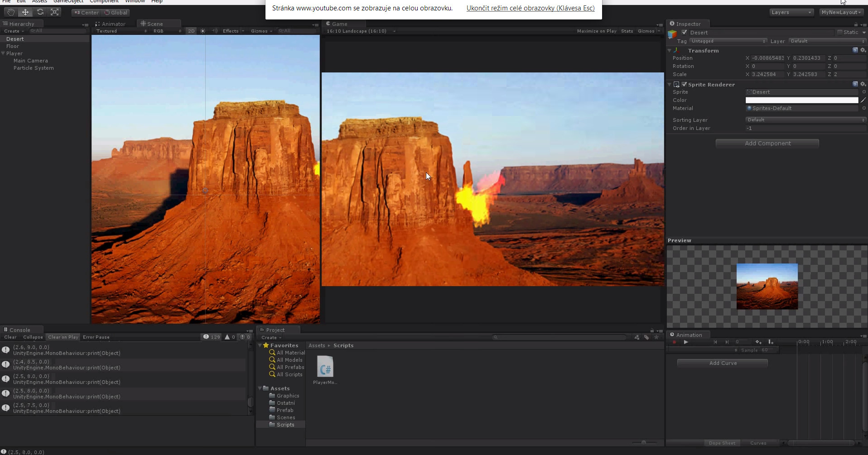Click the Add Keyframe icon
The height and width of the screenshot is (455, 868).
tap(758, 342)
